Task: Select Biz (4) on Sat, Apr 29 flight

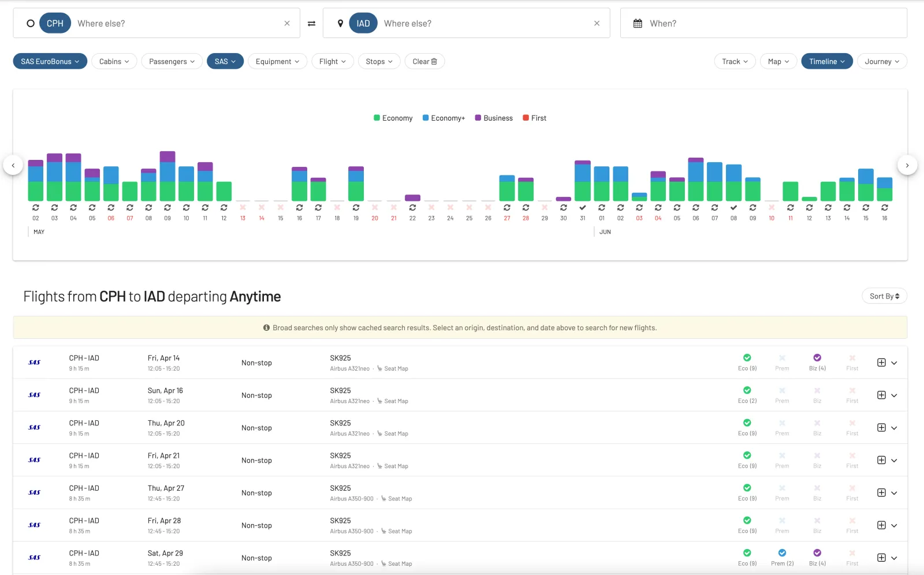Action: click(817, 558)
